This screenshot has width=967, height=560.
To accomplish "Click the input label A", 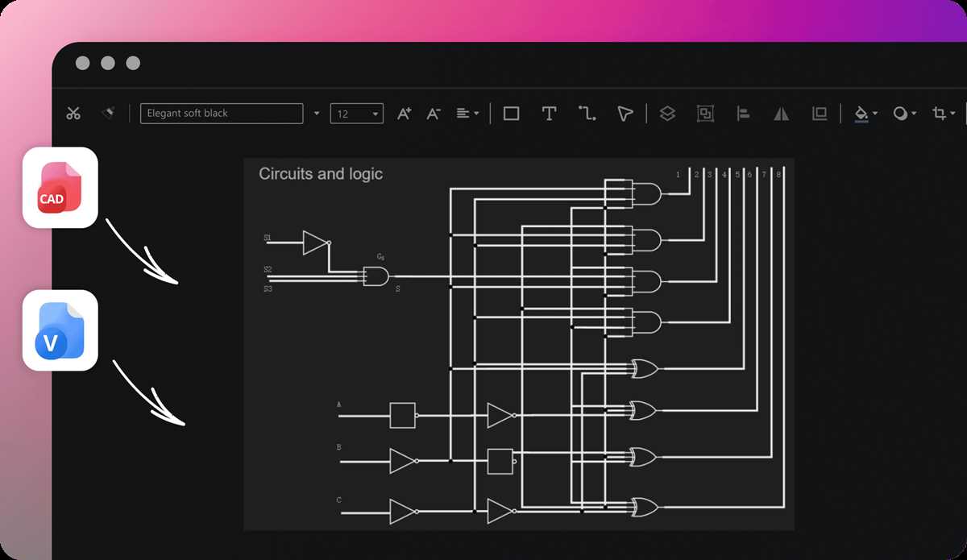I will pyautogui.click(x=339, y=404).
